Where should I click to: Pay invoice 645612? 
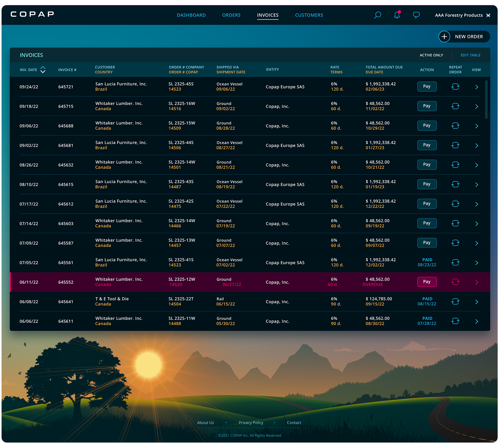click(x=427, y=204)
